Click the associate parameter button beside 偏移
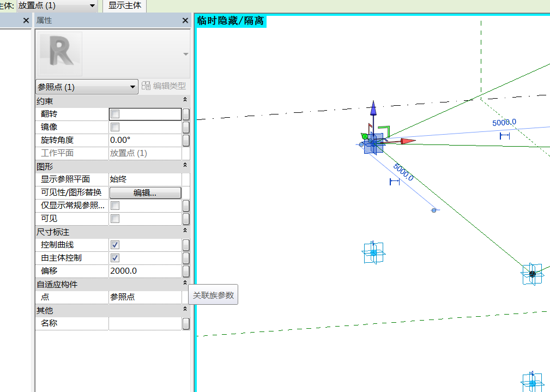This screenshot has width=550, height=392. 186,271
